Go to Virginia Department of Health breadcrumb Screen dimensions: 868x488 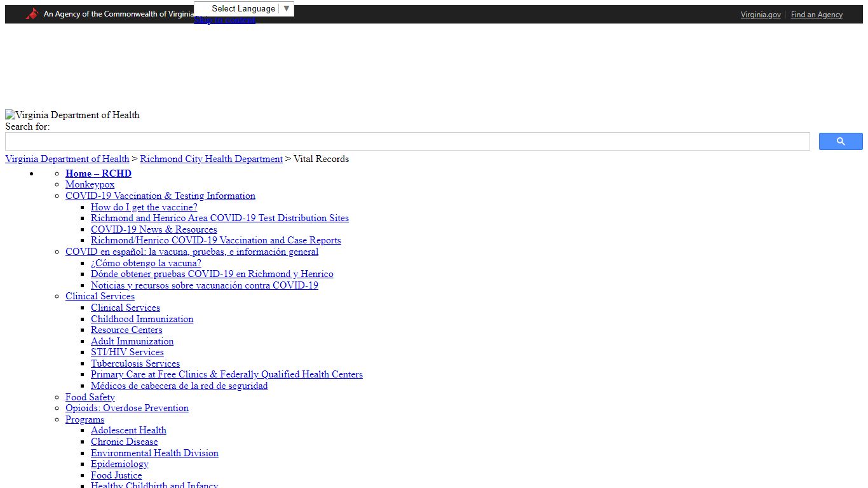67,159
